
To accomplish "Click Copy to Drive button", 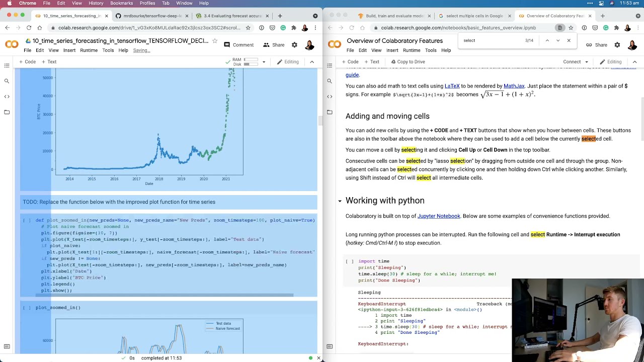I will [x=408, y=62].
